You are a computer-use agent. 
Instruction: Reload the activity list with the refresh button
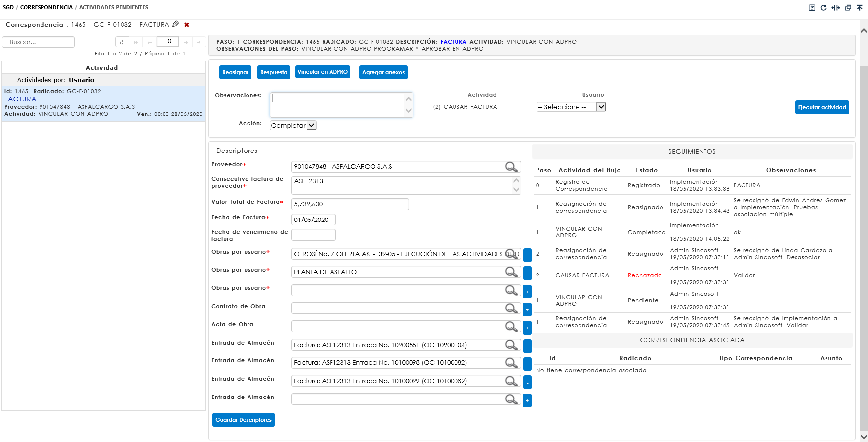tap(122, 42)
